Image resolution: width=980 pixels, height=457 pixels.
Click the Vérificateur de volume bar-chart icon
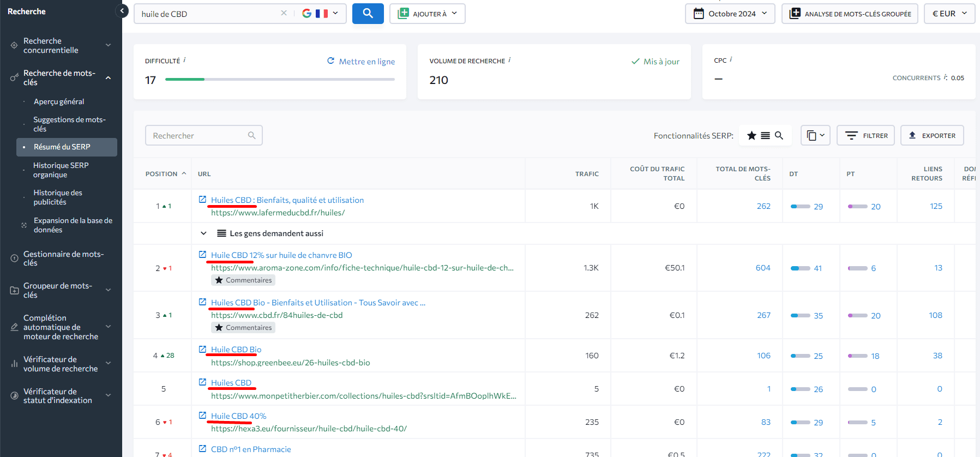point(14,364)
